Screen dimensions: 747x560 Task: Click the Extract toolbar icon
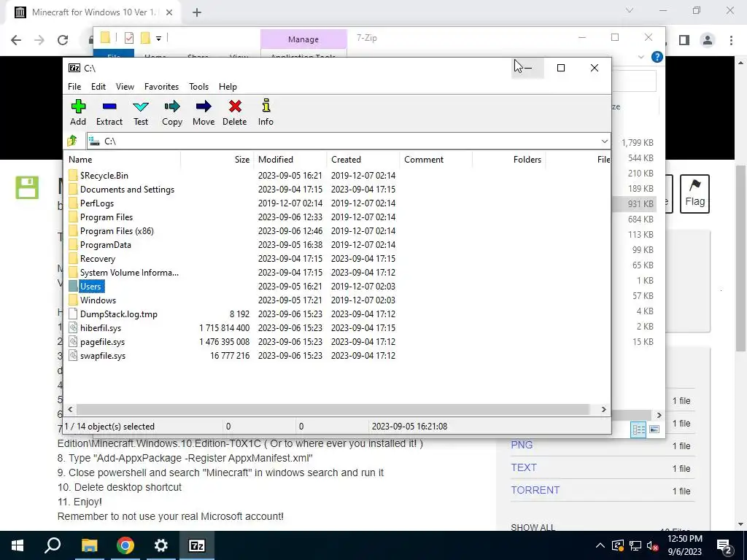tap(109, 113)
